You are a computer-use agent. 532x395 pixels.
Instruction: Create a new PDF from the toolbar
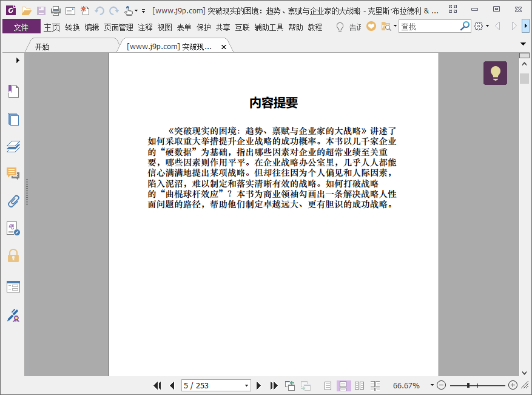[x=85, y=11]
